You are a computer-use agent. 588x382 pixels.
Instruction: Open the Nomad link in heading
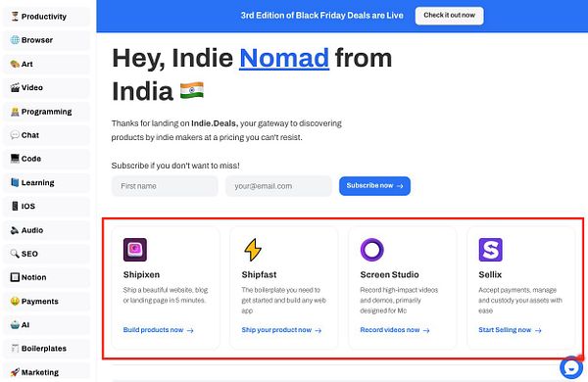coord(284,58)
